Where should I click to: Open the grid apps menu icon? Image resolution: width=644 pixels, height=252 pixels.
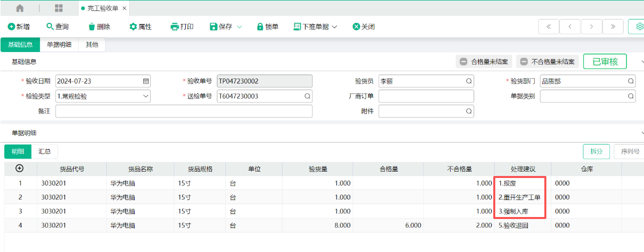(59, 8)
